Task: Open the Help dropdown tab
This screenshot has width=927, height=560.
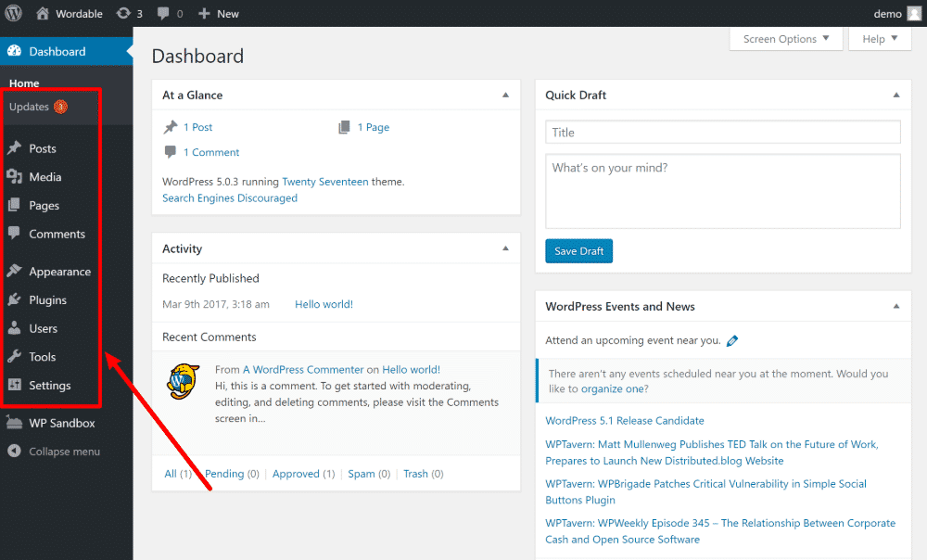Action: pyautogui.click(x=880, y=39)
